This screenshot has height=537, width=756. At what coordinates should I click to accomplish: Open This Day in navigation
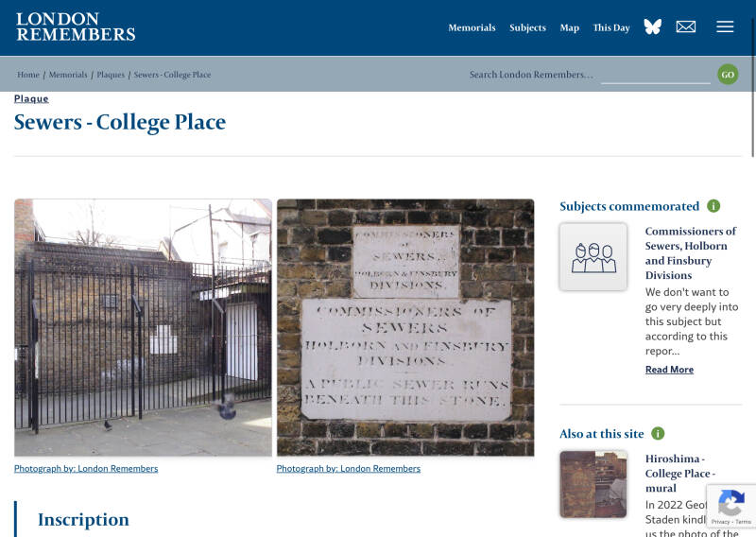611,27
